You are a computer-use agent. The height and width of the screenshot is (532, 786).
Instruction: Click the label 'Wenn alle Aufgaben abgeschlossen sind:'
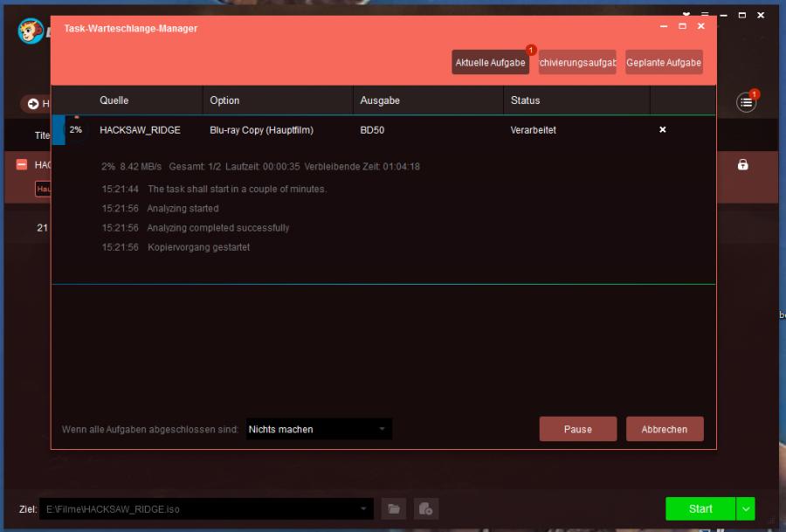pos(150,429)
